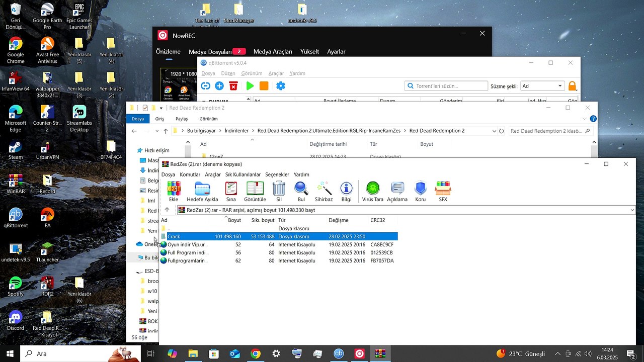Click the torrent search input field

pyautogui.click(x=450, y=86)
